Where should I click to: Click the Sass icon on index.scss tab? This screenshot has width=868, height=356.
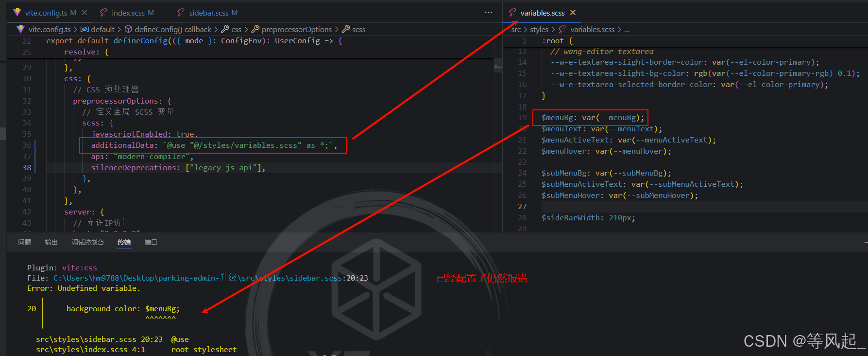pyautogui.click(x=103, y=13)
